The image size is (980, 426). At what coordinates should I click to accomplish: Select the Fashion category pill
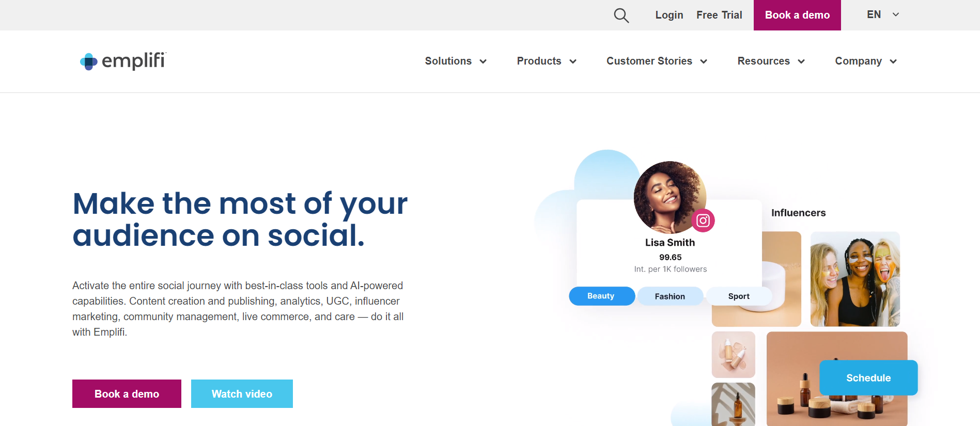(670, 296)
